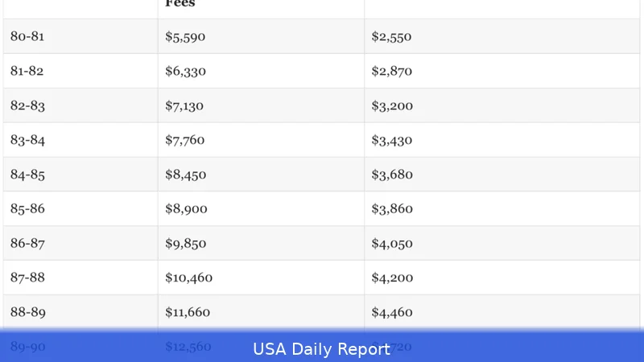644x362 pixels.
Task: Click the $4,200 value cell
Action: click(x=392, y=278)
